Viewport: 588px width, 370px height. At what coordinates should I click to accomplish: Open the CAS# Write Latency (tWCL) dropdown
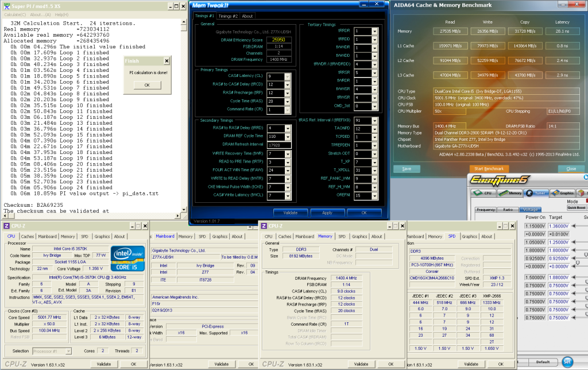288,195
